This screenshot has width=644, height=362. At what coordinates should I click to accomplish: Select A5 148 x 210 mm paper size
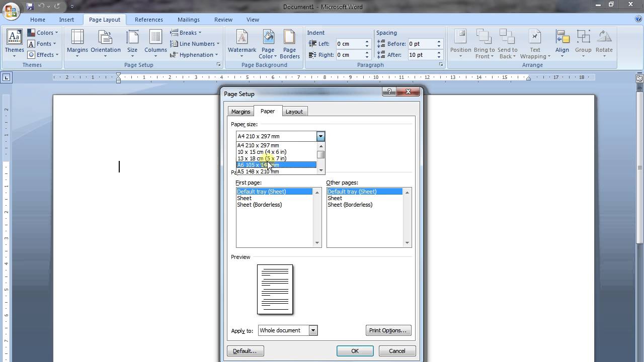(x=276, y=171)
